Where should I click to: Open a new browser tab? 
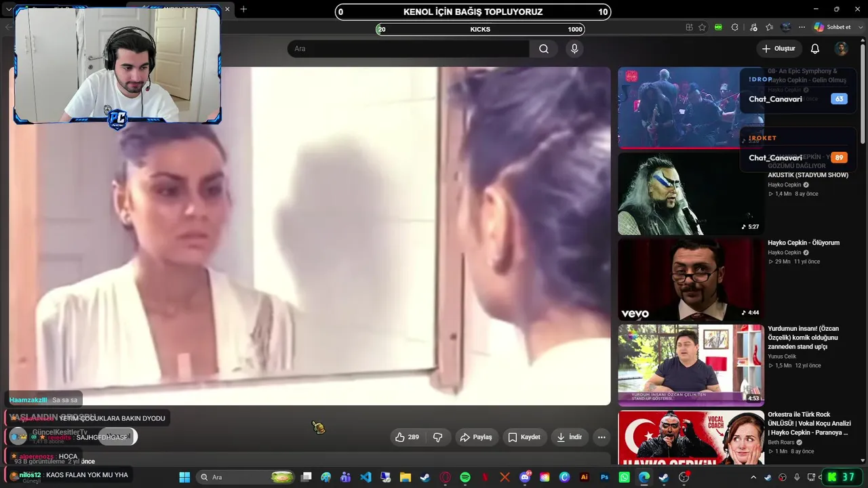click(x=243, y=9)
